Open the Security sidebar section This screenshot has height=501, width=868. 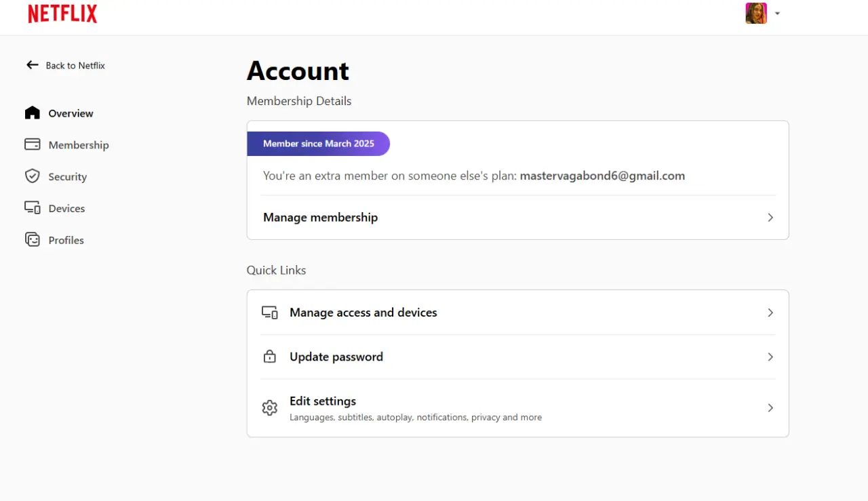56,177
